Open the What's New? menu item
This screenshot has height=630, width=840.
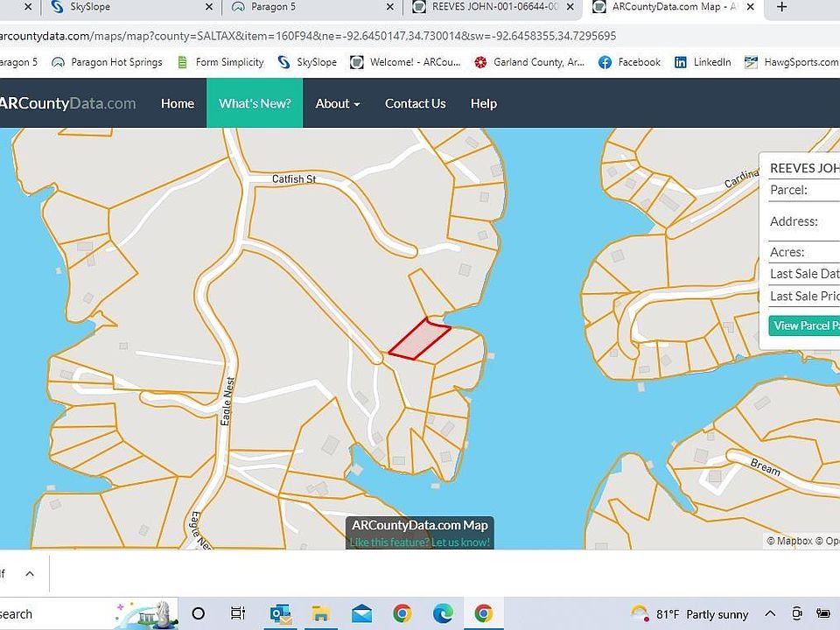[255, 103]
